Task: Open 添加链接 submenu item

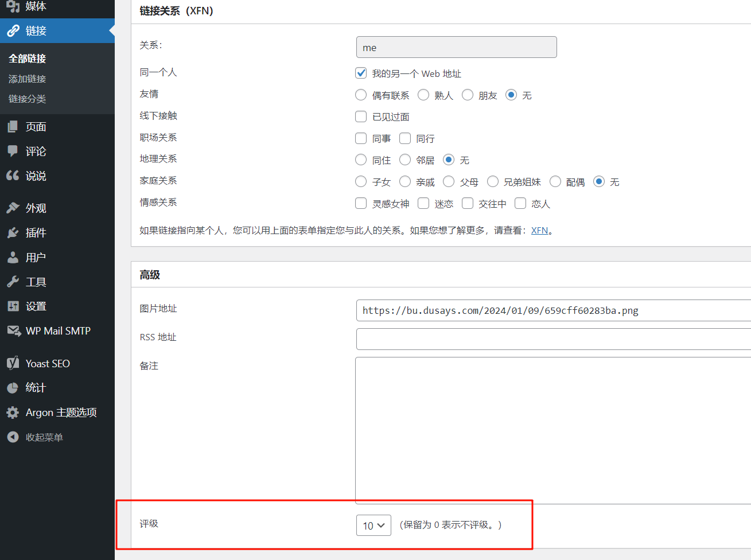Action: point(28,79)
